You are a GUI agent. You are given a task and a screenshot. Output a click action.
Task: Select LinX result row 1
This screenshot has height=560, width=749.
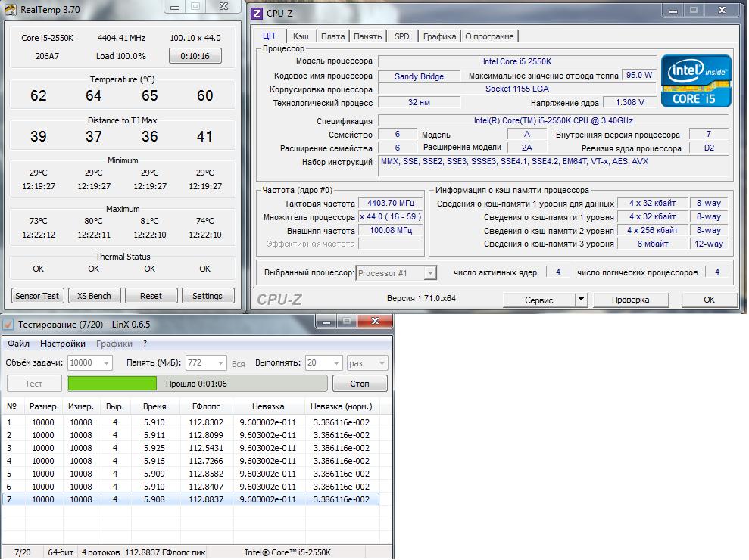coord(191,422)
